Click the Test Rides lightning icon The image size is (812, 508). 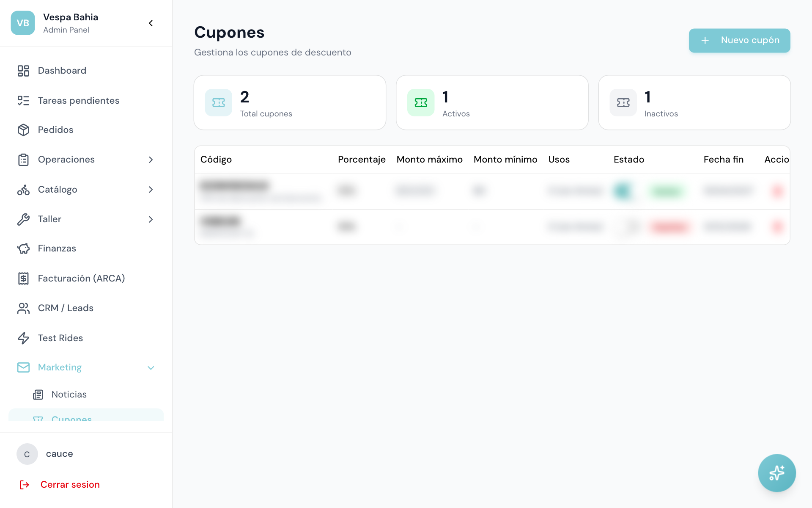[23, 338]
